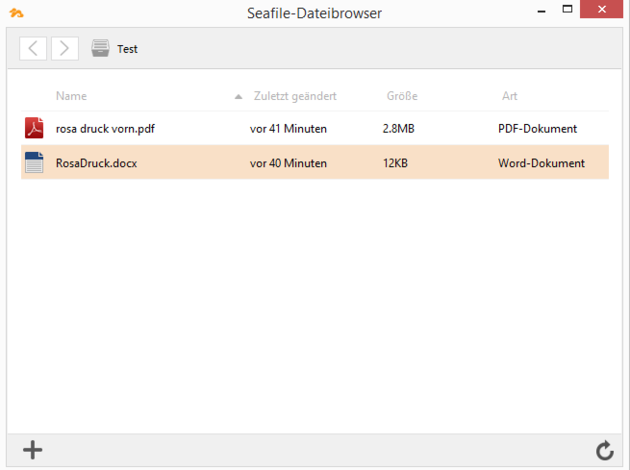Click the 2.8MB size cell

(398, 129)
